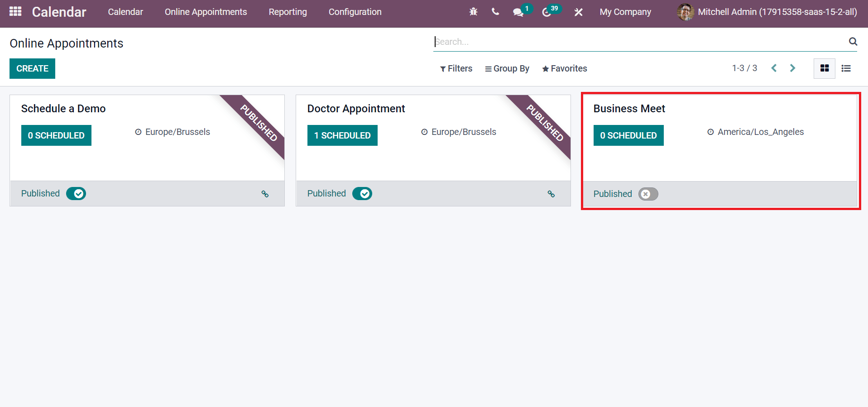Click 1 SCHEDULED on Doctor Appointment
This screenshot has width=868, height=407.
click(x=342, y=135)
